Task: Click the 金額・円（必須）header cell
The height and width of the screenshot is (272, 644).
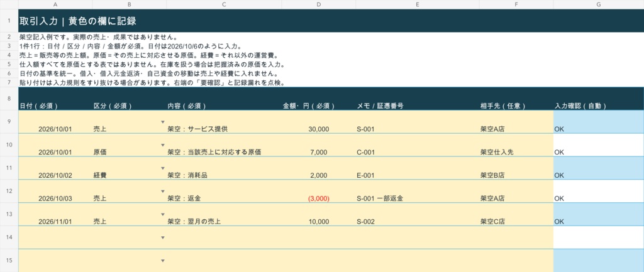Action: pyautogui.click(x=319, y=99)
